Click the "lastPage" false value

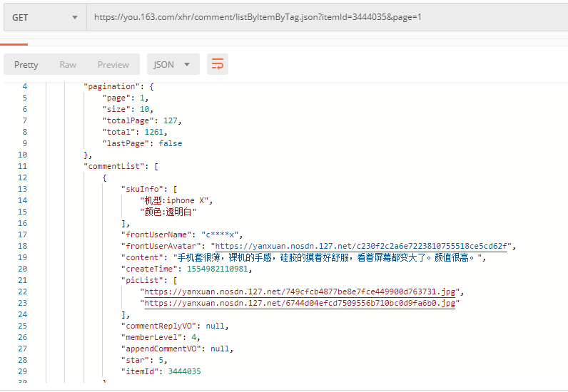tap(171, 143)
